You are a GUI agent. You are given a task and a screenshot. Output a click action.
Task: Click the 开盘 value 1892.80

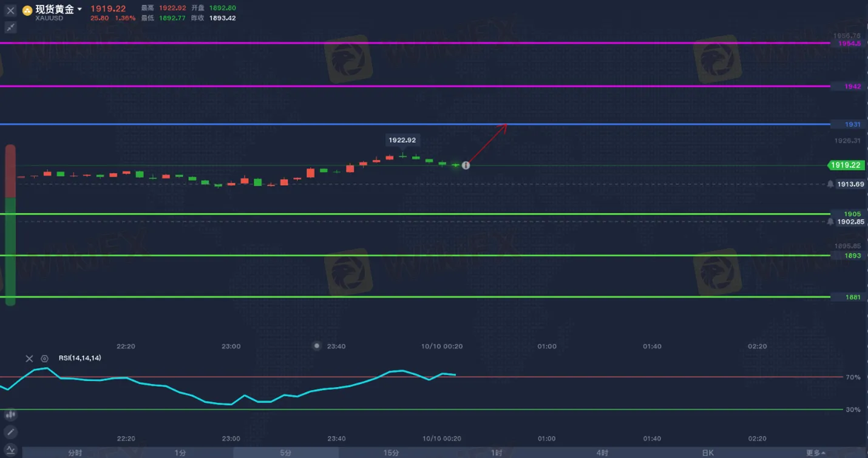(x=222, y=8)
